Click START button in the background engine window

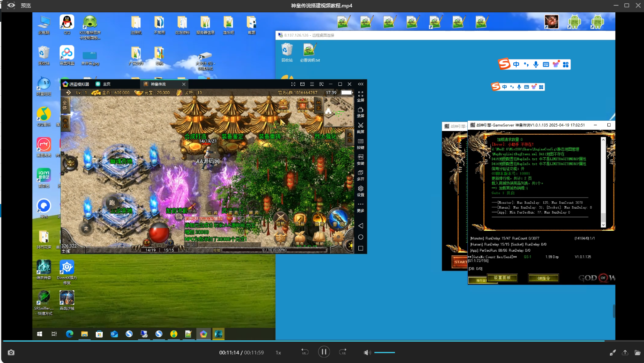460,262
